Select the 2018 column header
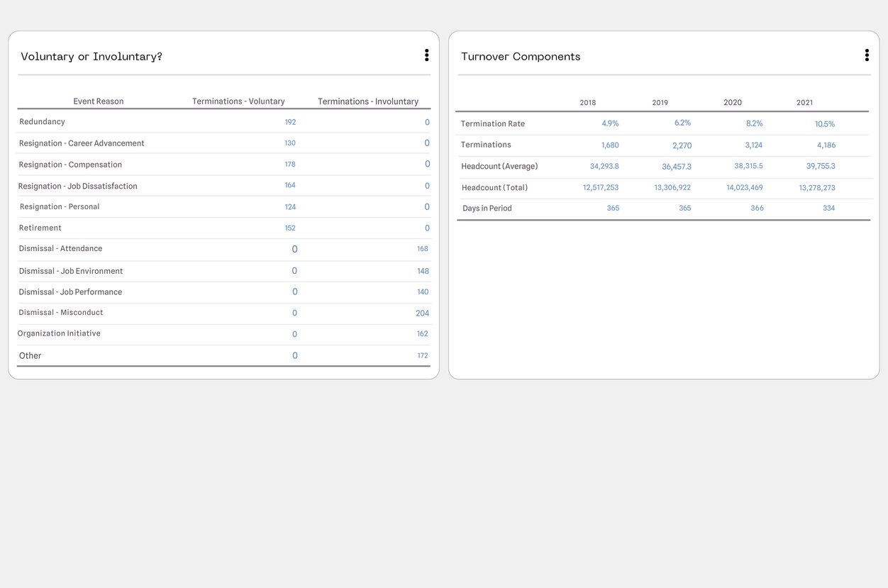 [x=587, y=102]
